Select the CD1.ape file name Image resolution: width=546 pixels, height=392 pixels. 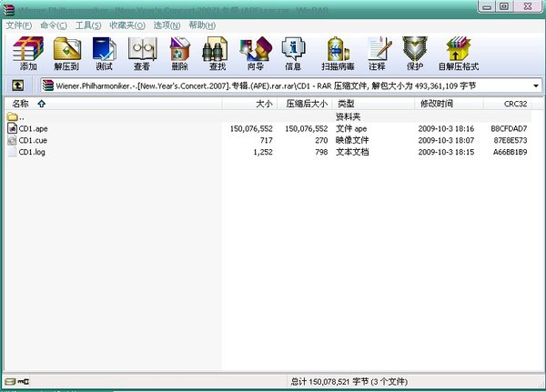point(33,128)
